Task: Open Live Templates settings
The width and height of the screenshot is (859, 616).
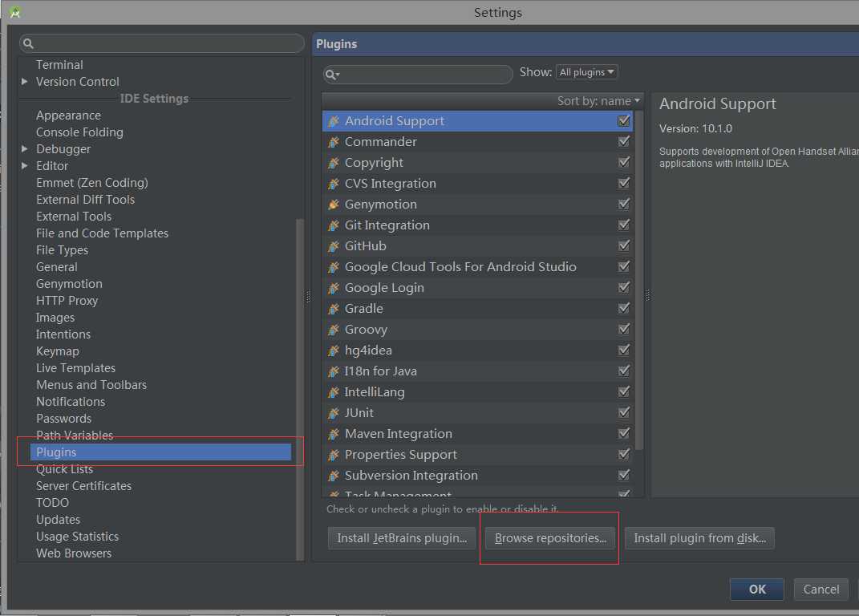Action: [75, 368]
